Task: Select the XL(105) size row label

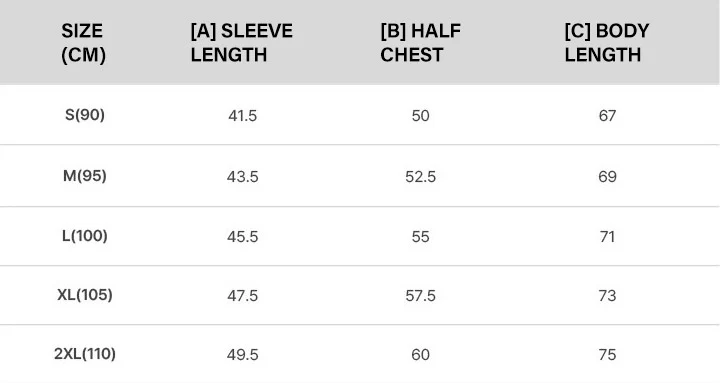Action: click(85, 294)
